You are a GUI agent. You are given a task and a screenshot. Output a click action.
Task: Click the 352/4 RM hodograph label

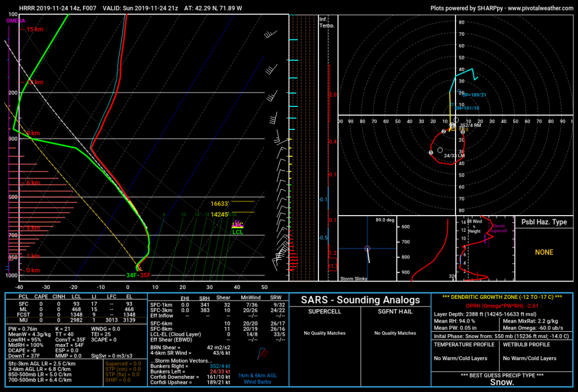pos(470,125)
